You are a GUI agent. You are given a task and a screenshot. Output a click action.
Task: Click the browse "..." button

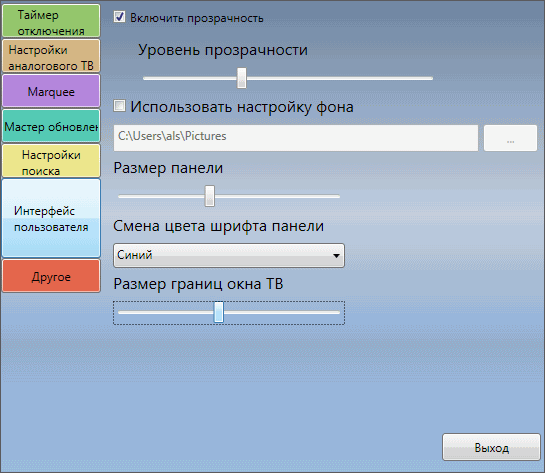(510, 138)
